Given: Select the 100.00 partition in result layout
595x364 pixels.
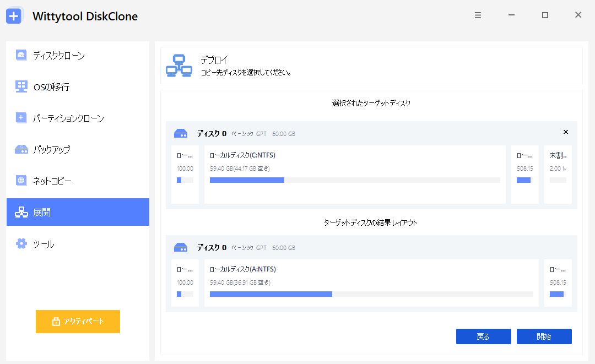Looking at the screenshot, I should (x=185, y=283).
